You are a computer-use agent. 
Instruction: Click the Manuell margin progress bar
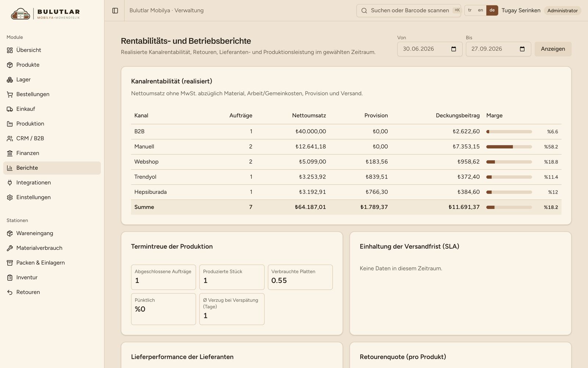coord(509,146)
